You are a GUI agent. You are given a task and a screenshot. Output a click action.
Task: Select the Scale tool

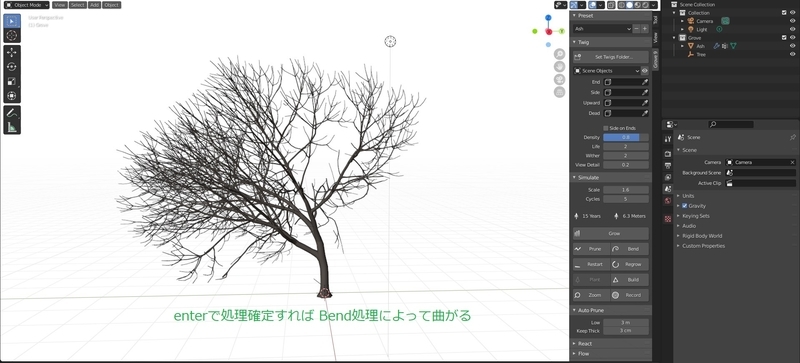coord(12,81)
